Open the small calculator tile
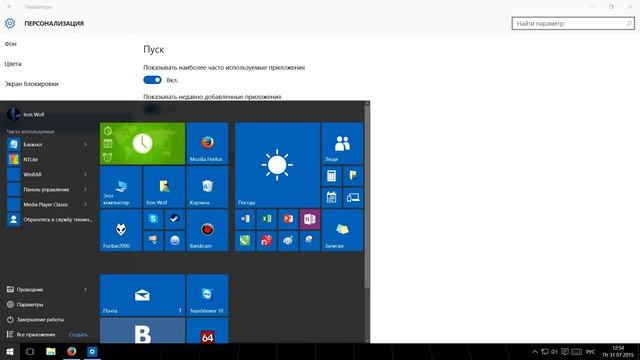This screenshot has height=360, width=640. tap(331, 176)
